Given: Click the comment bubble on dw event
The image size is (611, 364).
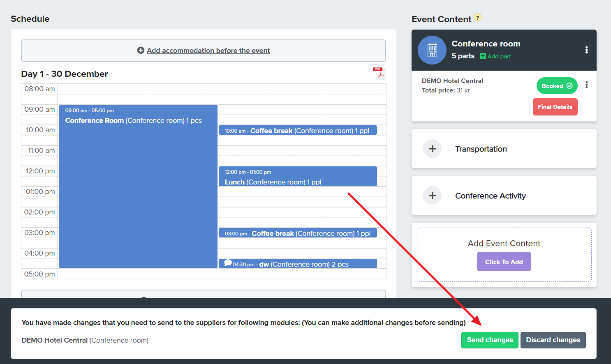Looking at the screenshot, I should [x=228, y=263].
